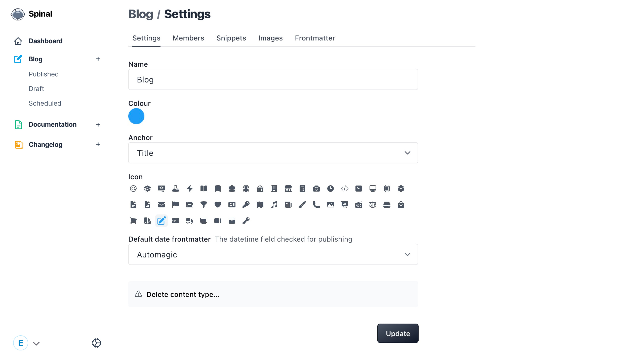Screen dimensions: 644x362
Task: Expand the user account chevron menu
Action: (36, 343)
